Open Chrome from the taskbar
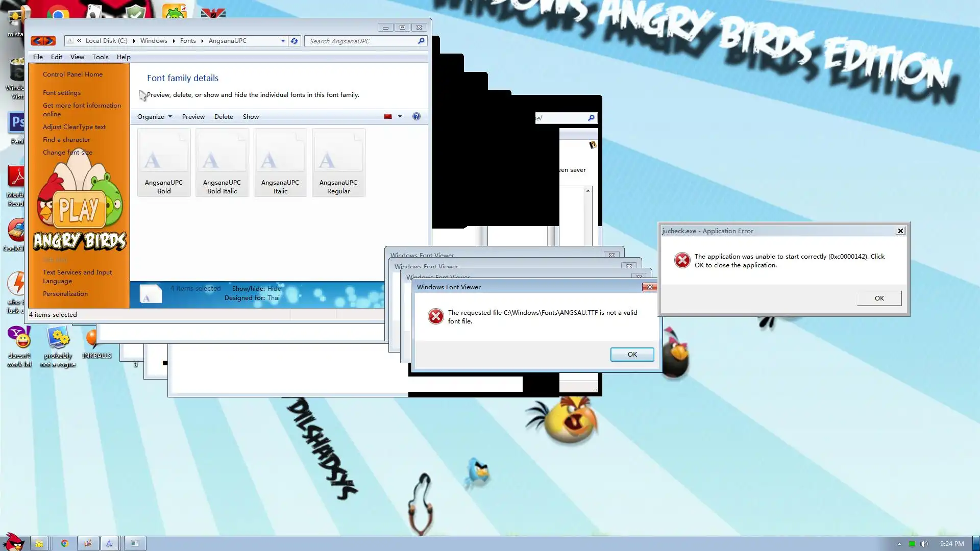980x551 pixels. point(64,543)
